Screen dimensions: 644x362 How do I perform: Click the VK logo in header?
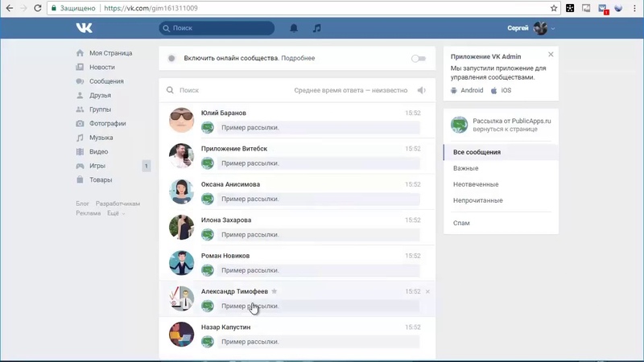coord(85,28)
